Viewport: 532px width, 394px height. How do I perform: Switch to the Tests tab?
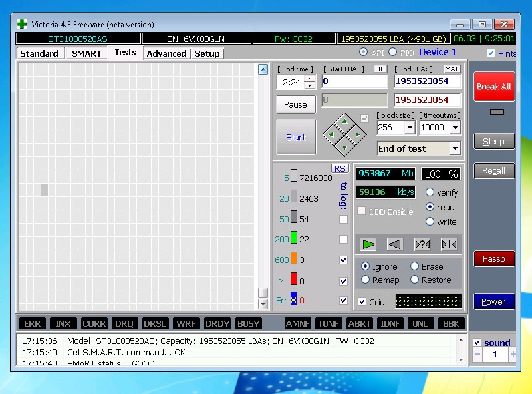tap(125, 53)
